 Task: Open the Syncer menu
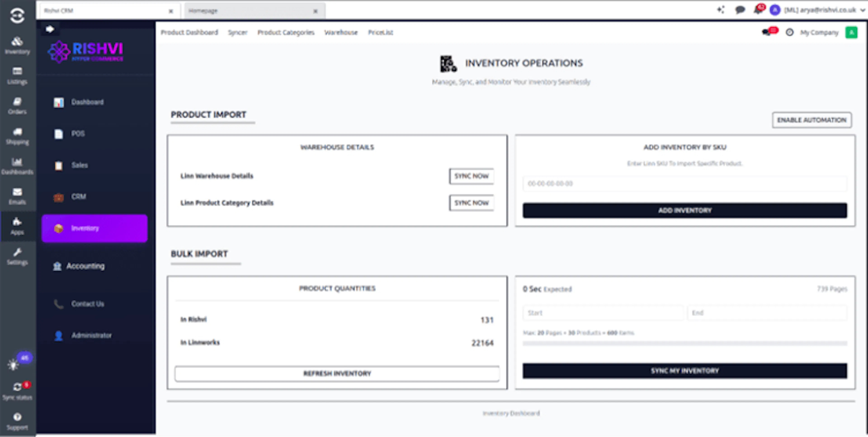(x=238, y=32)
